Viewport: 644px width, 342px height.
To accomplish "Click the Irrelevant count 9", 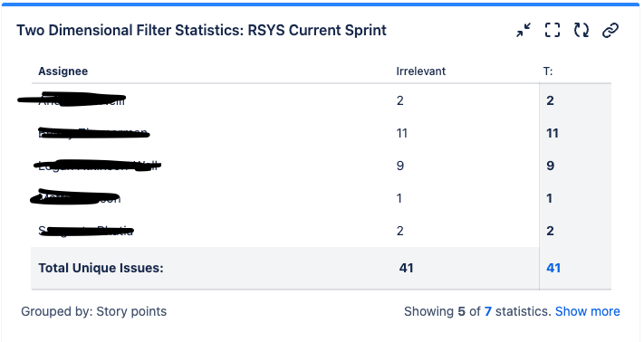I will coord(400,166).
